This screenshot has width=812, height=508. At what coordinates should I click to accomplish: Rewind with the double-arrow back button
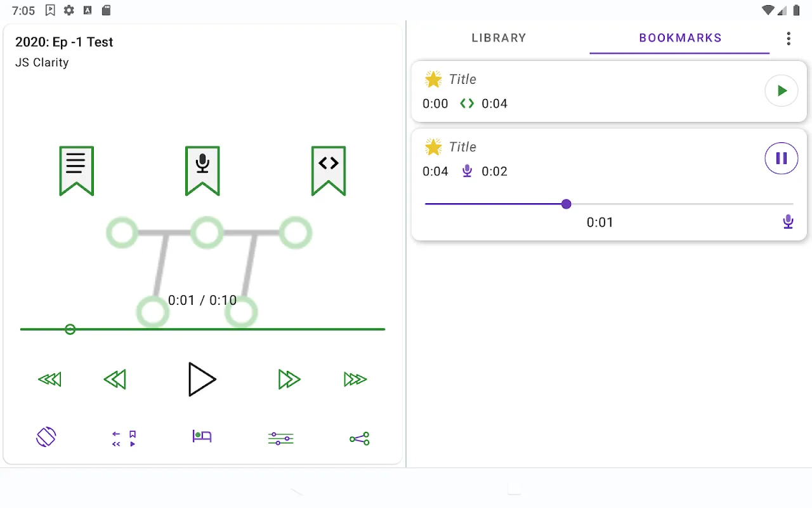coord(115,379)
